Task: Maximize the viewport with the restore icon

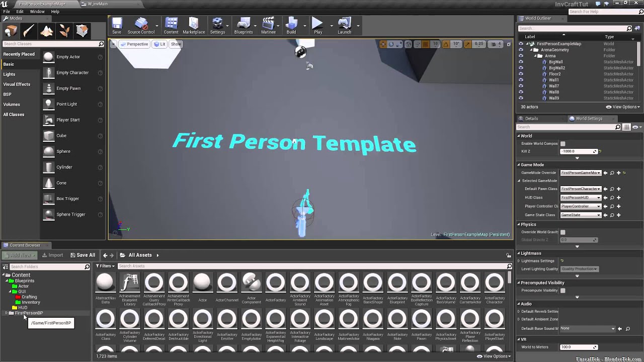Action: coord(509,44)
